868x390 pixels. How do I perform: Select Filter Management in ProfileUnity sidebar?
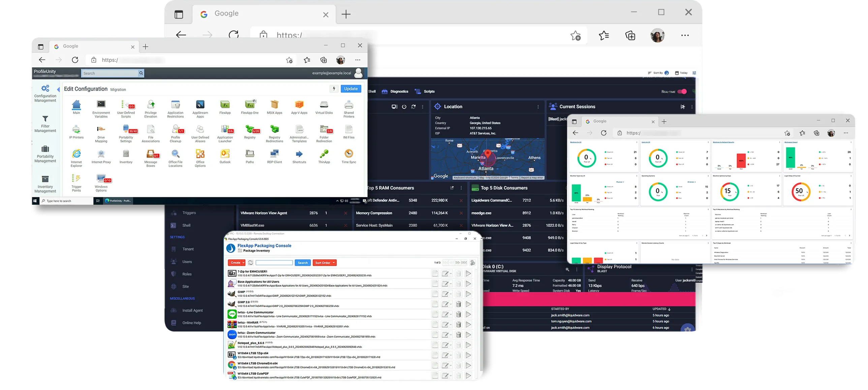(45, 124)
